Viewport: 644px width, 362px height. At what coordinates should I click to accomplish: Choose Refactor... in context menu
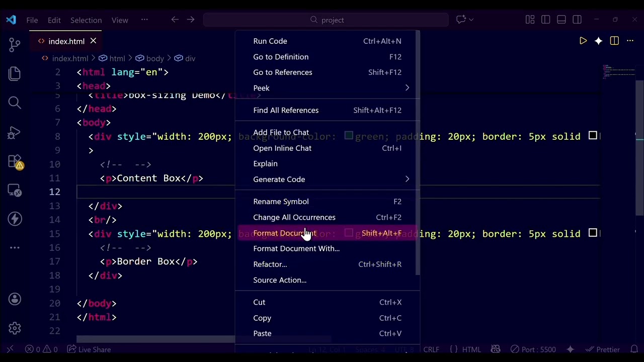point(328,264)
